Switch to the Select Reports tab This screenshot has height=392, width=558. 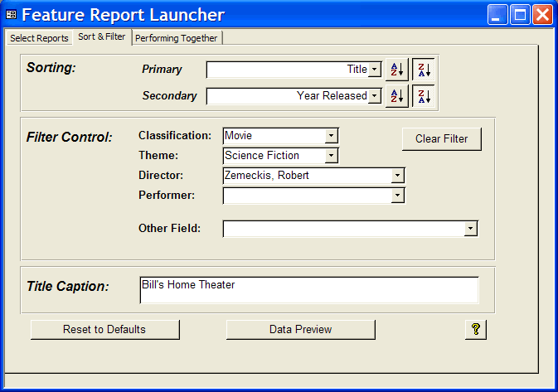(x=39, y=38)
